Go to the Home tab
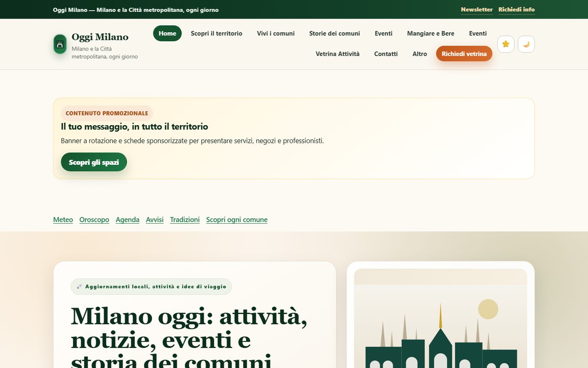The image size is (588, 368). point(167,33)
